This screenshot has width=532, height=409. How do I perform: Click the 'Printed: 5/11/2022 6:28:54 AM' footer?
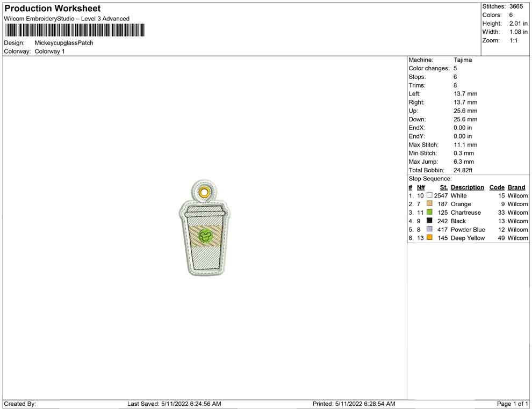click(354, 404)
